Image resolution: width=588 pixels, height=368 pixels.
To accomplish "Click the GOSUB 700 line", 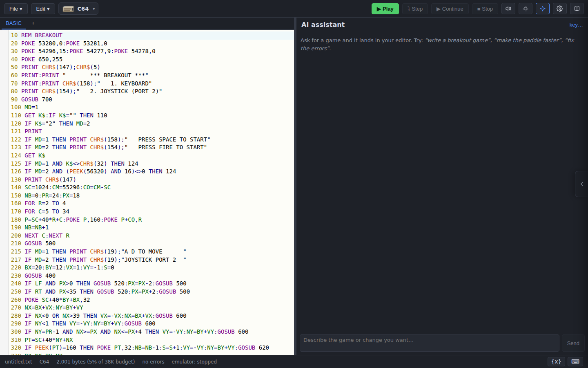I will click(31, 99).
